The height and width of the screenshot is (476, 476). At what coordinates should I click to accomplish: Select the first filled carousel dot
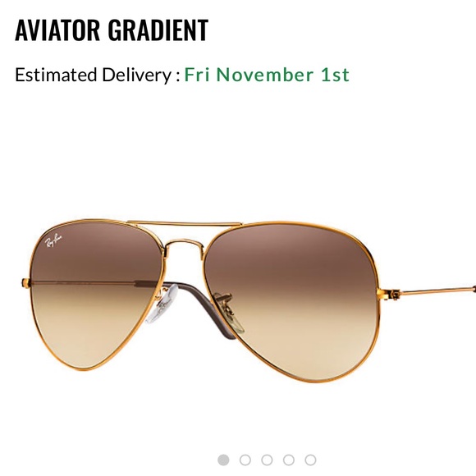(223, 460)
